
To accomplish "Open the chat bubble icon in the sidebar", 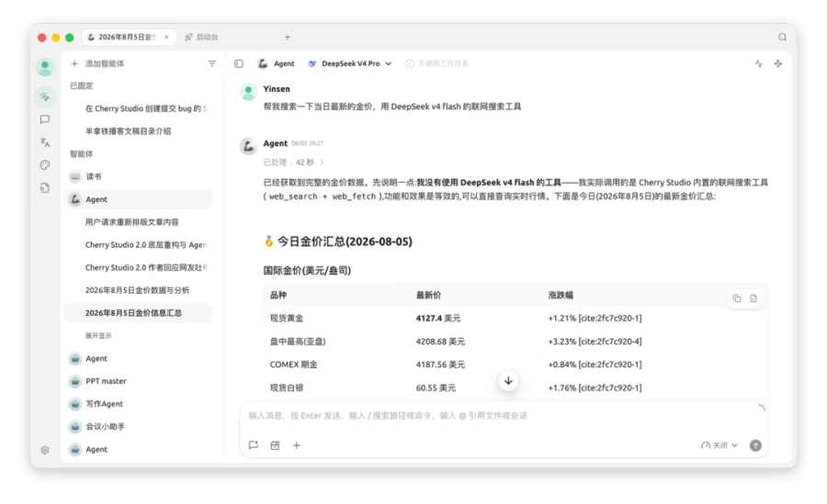I will click(x=45, y=119).
